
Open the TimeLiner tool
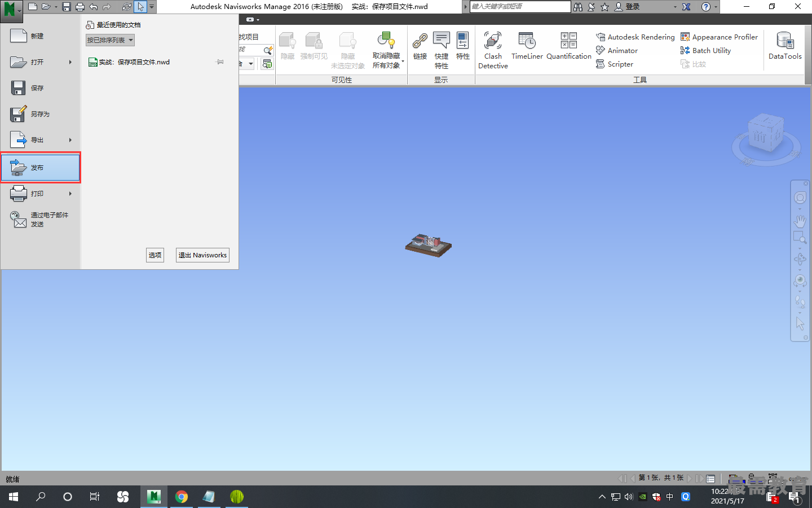click(x=527, y=46)
